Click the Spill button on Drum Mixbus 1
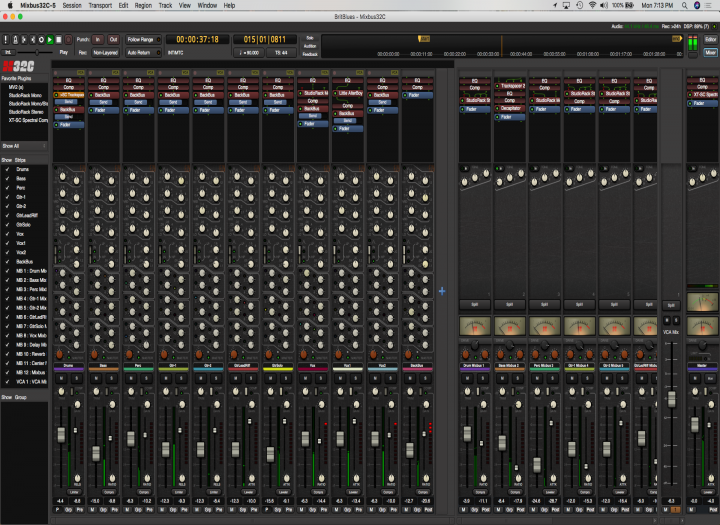The width and height of the screenshot is (720, 525). (475, 304)
